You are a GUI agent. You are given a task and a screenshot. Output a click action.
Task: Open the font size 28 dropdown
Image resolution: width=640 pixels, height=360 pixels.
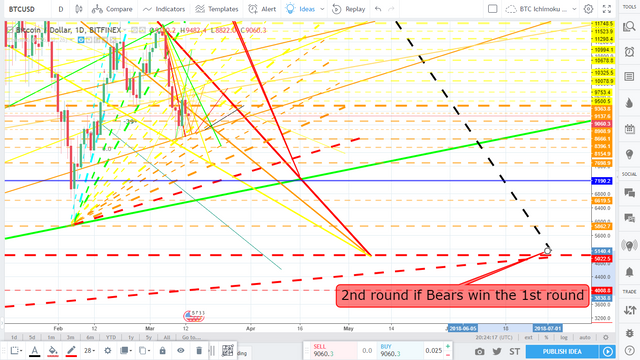(x=89, y=350)
